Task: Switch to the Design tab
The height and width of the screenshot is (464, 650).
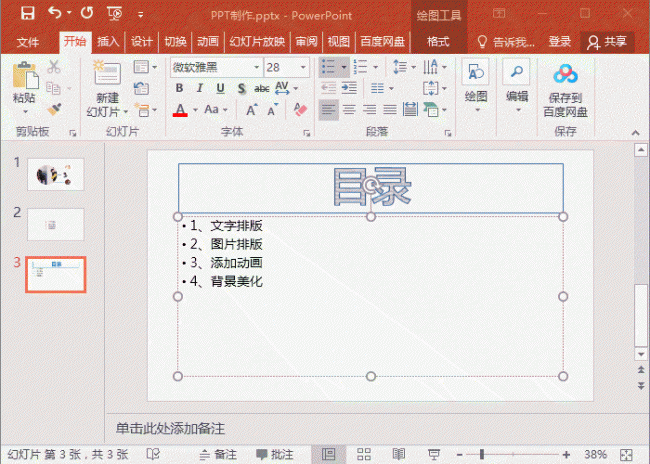Action: [x=141, y=41]
